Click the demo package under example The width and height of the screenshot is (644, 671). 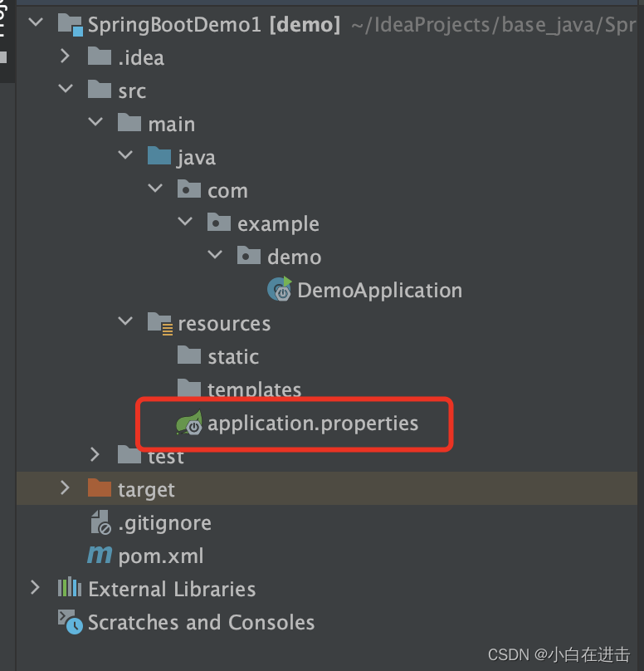291,257
